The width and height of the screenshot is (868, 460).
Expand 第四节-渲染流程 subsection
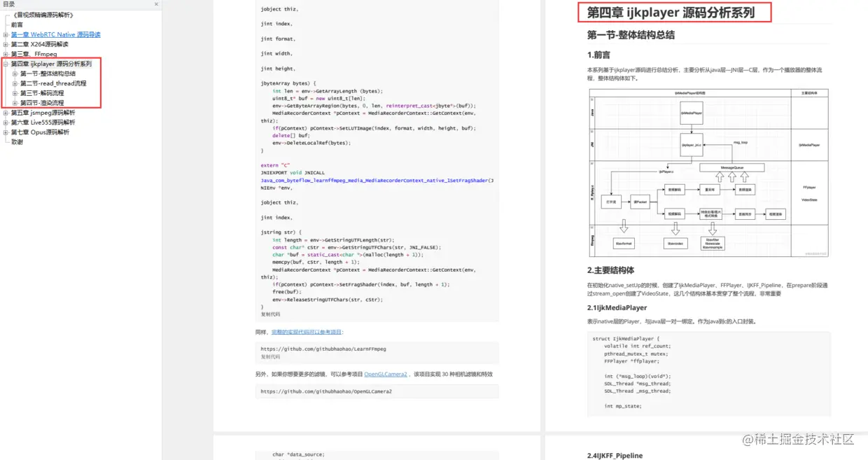[15, 103]
